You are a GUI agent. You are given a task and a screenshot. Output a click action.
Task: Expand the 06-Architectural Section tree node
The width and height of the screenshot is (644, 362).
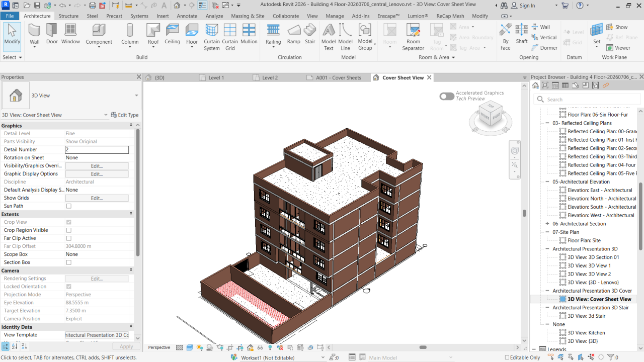(x=547, y=224)
